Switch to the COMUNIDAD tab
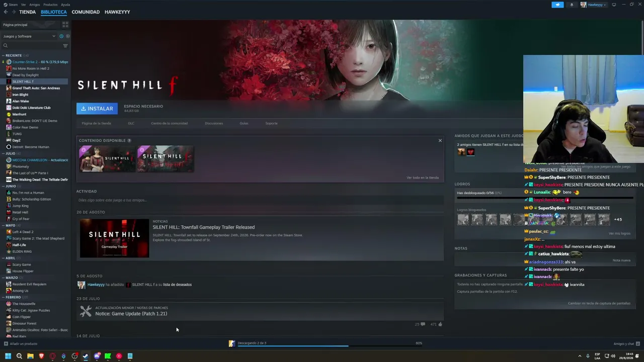 [x=86, y=12]
